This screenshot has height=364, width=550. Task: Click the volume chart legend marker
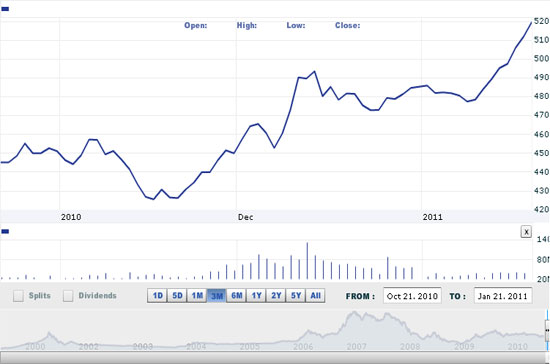(x=5, y=231)
